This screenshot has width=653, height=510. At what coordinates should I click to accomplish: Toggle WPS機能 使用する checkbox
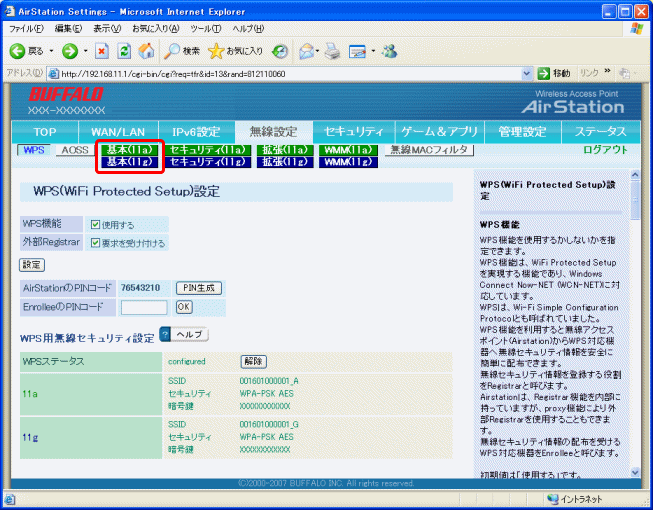pos(95,225)
